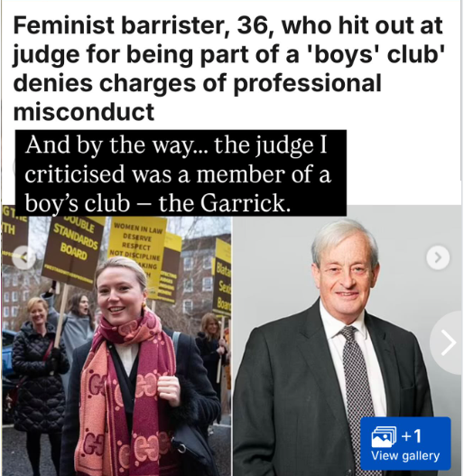The height and width of the screenshot is (476, 464).
Task: Click the 'View gallery' text label
Action: click(405, 455)
